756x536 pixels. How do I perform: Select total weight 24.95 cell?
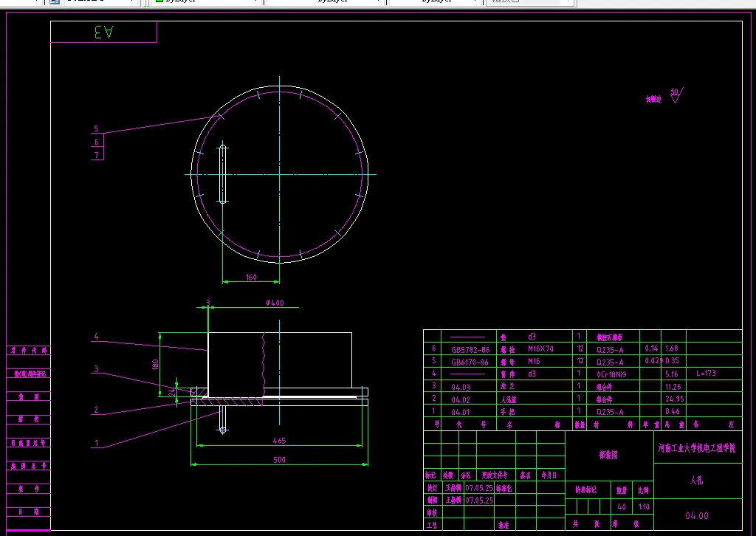coord(675,399)
